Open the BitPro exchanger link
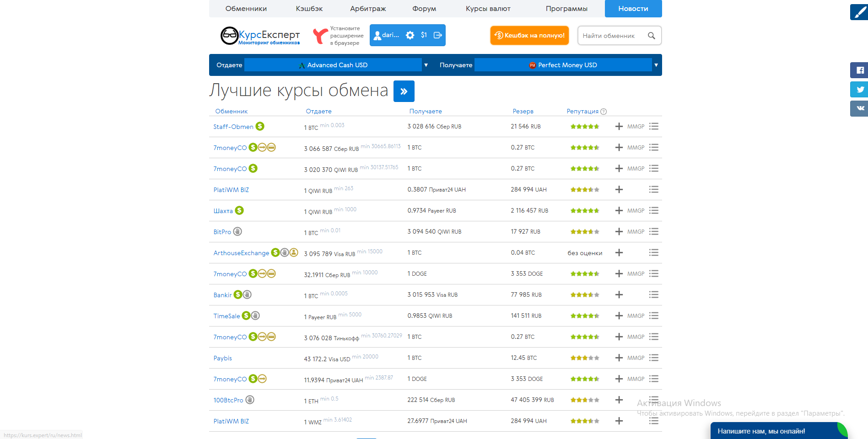Image resolution: width=868 pixels, height=439 pixels. point(222,232)
